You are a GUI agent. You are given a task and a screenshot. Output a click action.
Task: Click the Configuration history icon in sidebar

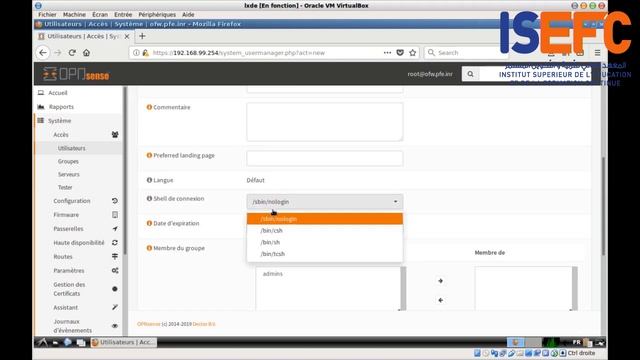[x=115, y=201]
